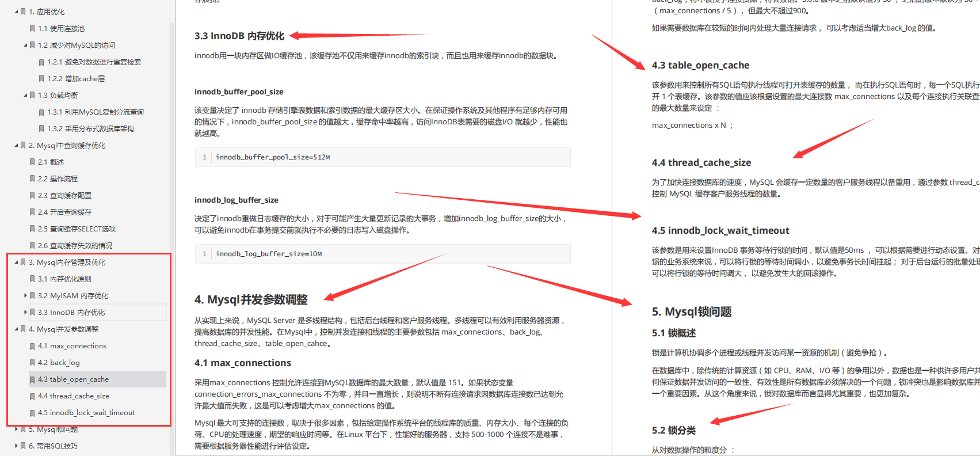Click bookmark icon beside '1.3.1 利用MySQL复制分流查询'
The image size is (980, 456).
point(41,112)
